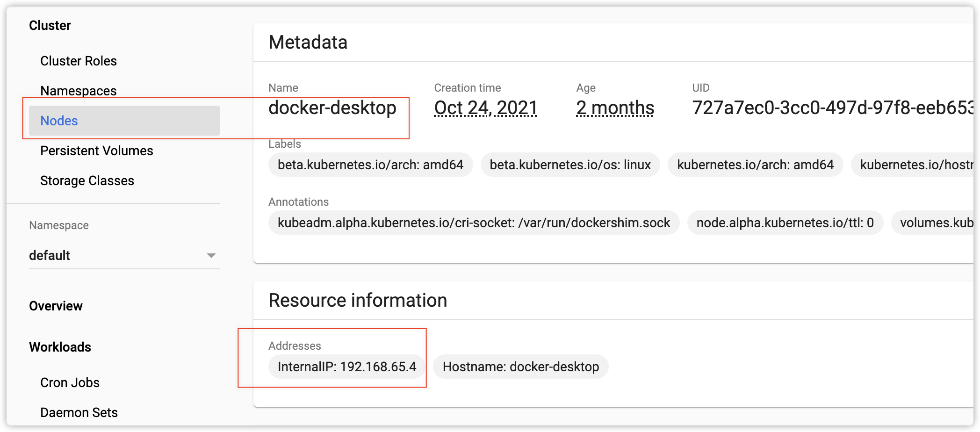Click the Namespace selector showing default
980x432 pixels.
pyautogui.click(x=117, y=255)
